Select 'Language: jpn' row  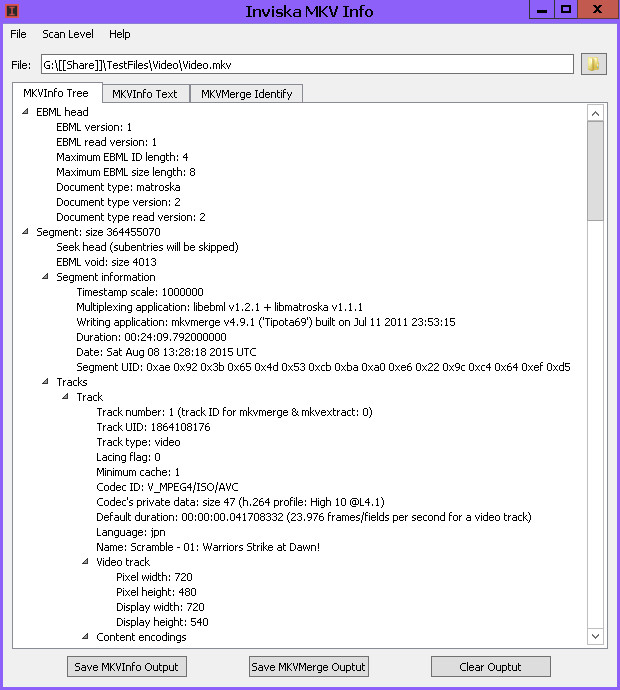coord(131,532)
